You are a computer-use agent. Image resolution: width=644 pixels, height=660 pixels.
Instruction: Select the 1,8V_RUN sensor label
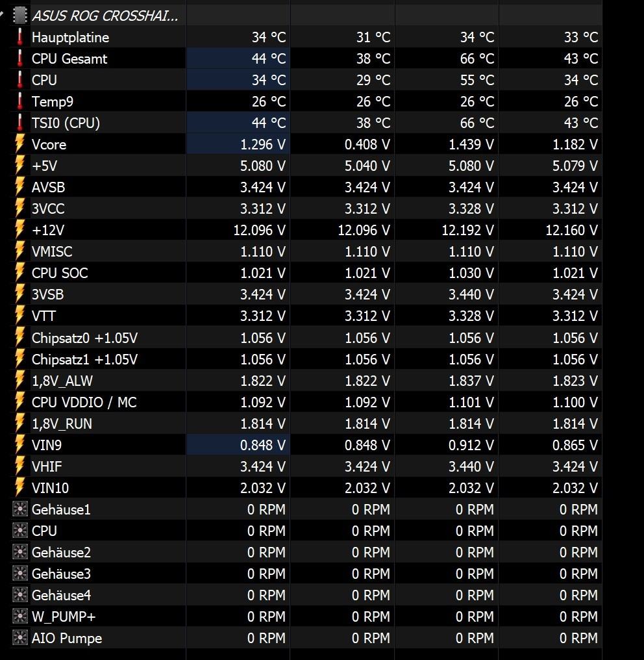pos(62,424)
